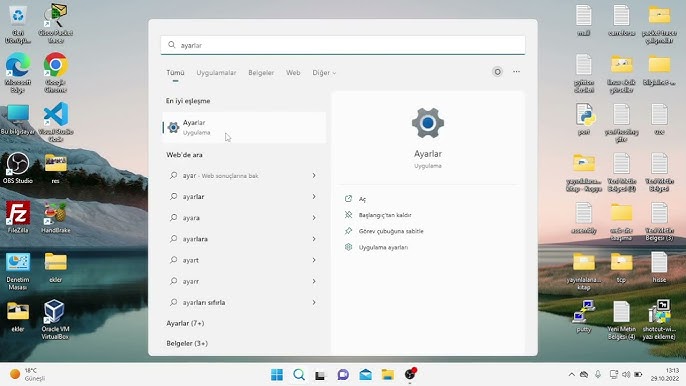Click the volume icon in system tray
Screen dimensions: 686x386
tap(626, 375)
